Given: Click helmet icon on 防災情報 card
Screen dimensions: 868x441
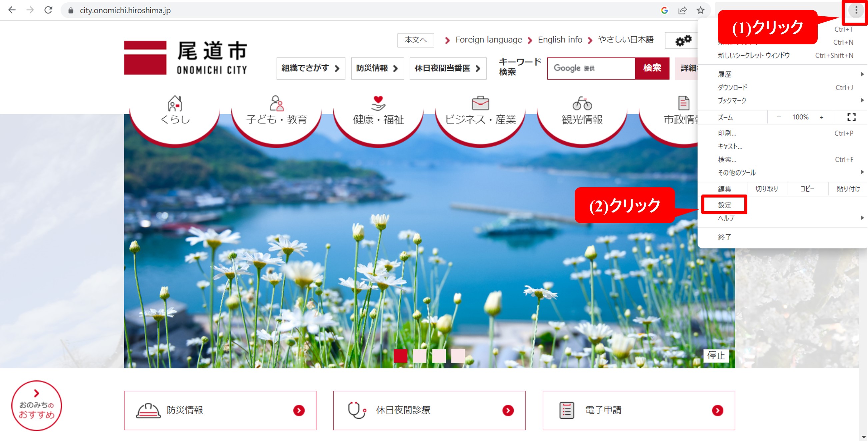Looking at the screenshot, I should click(148, 410).
